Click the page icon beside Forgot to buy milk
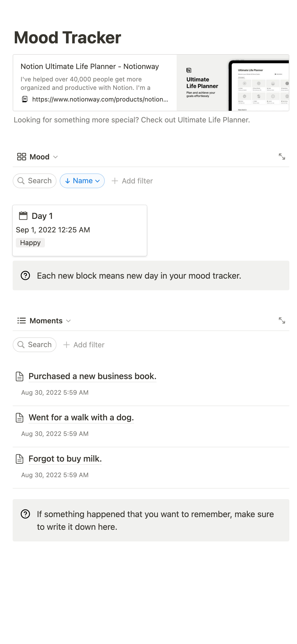Viewport: 297px width, 644px height. [20, 459]
